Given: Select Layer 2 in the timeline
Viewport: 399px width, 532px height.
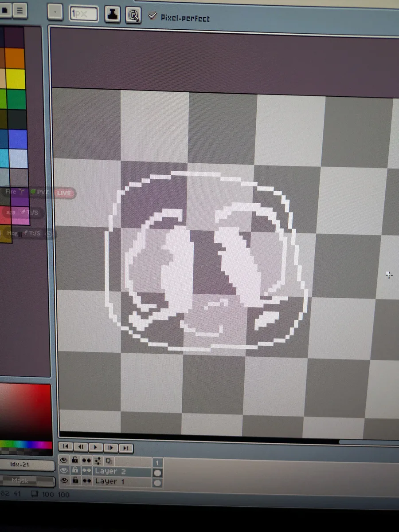Looking at the screenshot, I should 122,471.
